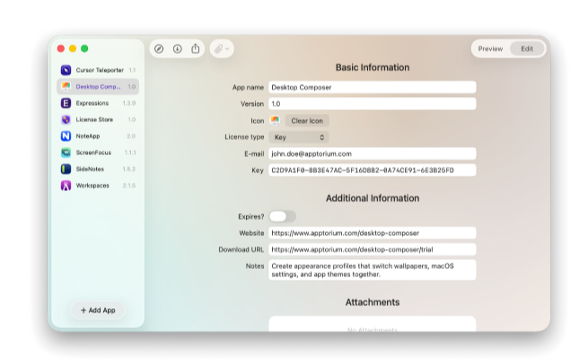Click the Clear Icon button
This screenshot has height=364, width=588.
pyautogui.click(x=307, y=120)
